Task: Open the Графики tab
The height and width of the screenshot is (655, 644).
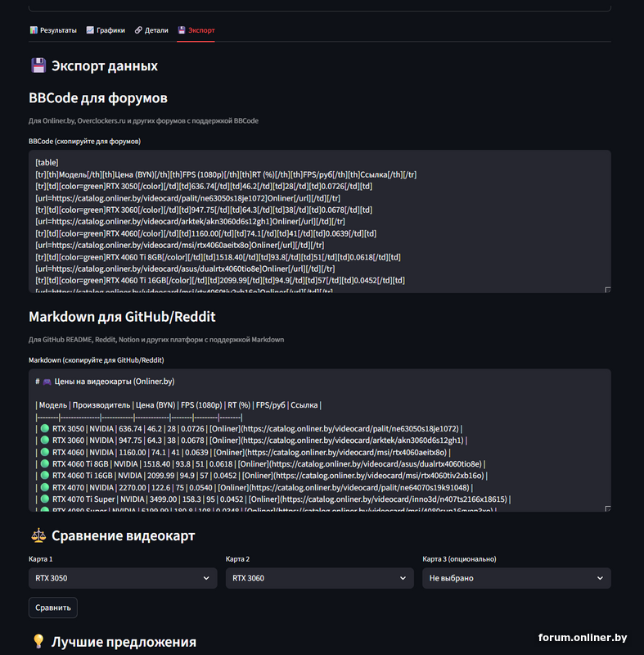Action: (x=106, y=30)
